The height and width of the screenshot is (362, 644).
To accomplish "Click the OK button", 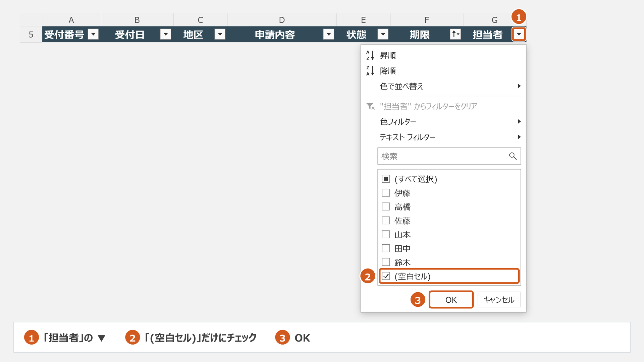I will click(451, 300).
